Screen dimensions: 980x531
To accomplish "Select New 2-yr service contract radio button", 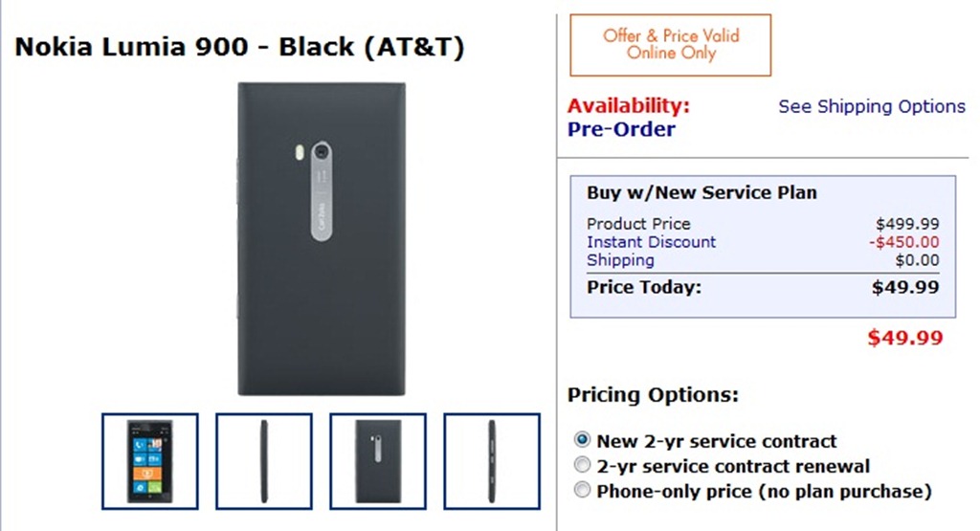I will pos(582,441).
